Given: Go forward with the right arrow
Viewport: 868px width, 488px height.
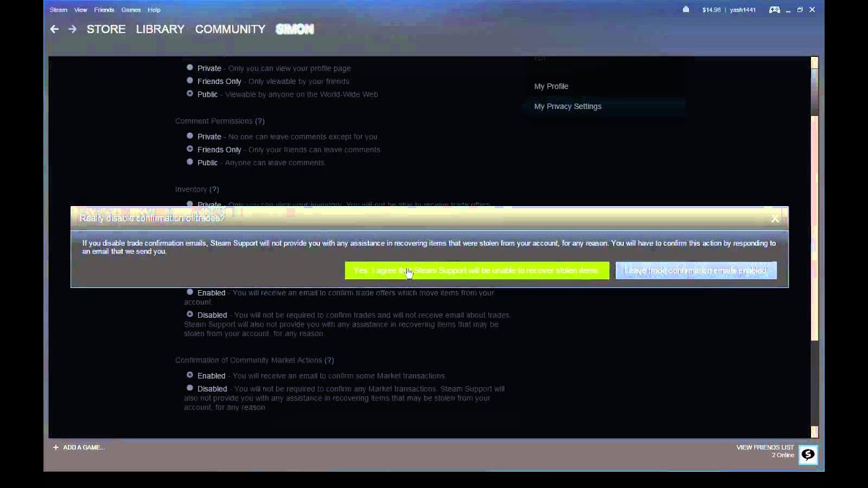Looking at the screenshot, I should (73, 29).
